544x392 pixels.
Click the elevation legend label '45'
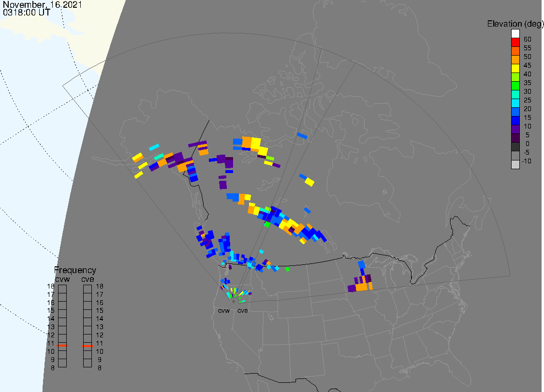point(528,65)
